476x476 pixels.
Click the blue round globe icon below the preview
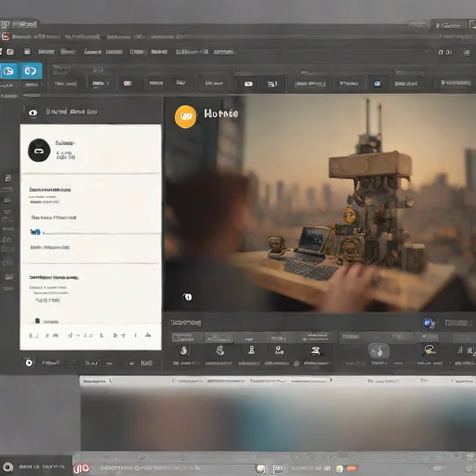(x=429, y=324)
